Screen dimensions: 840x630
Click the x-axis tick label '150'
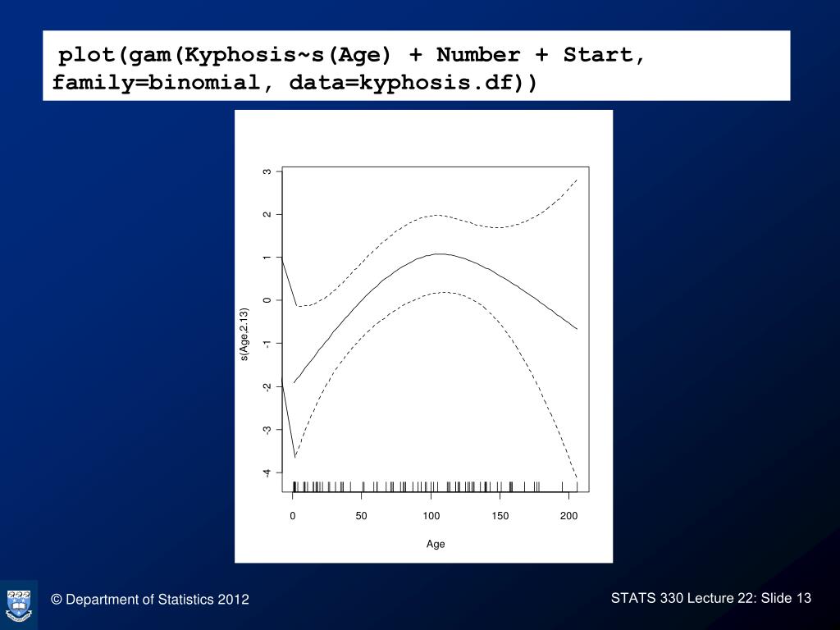click(500, 515)
